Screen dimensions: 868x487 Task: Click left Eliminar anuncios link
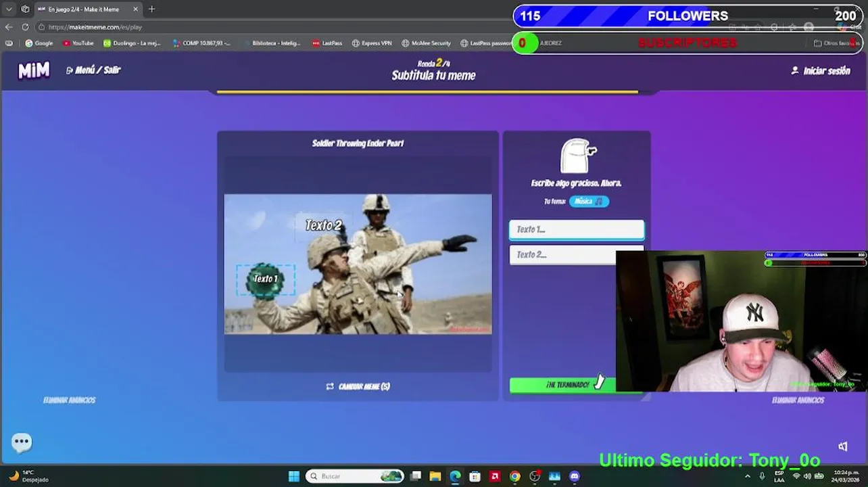pyautogui.click(x=70, y=400)
